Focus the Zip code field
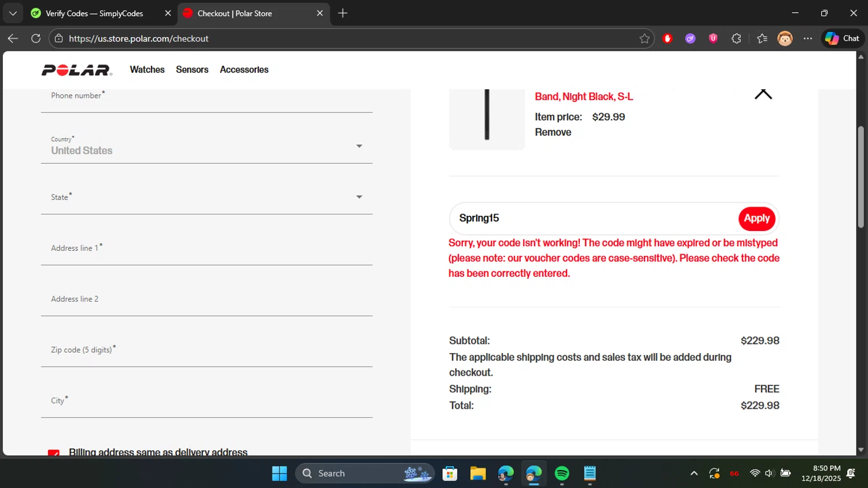 [207, 350]
